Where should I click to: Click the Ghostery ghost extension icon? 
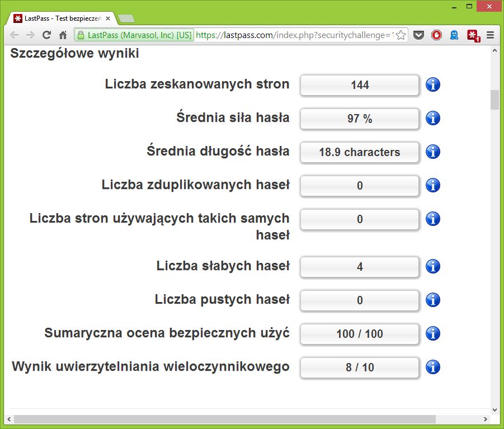click(454, 35)
